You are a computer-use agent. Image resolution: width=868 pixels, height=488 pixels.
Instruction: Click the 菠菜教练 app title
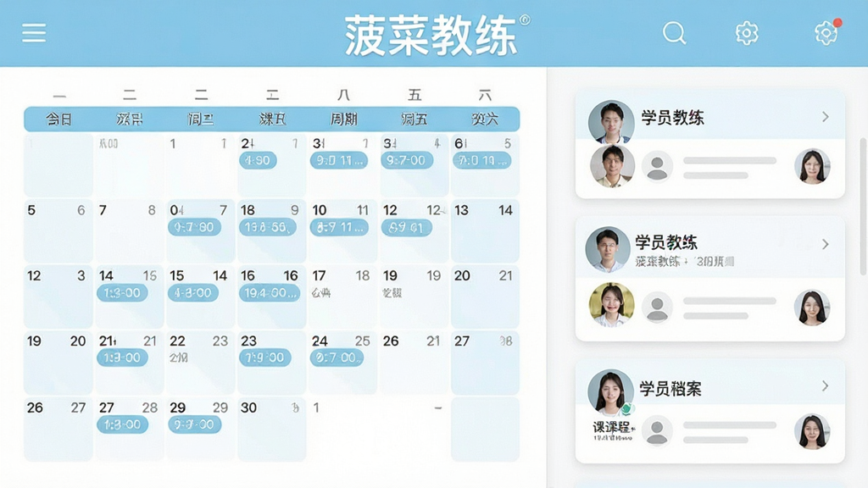431,36
